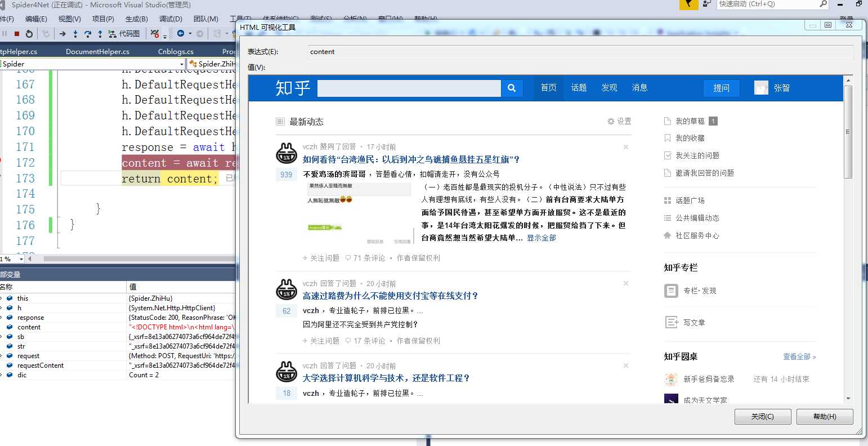868x446 pixels.
Task: Switch to the Cnblogs.cs tab
Action: point(176,51)
